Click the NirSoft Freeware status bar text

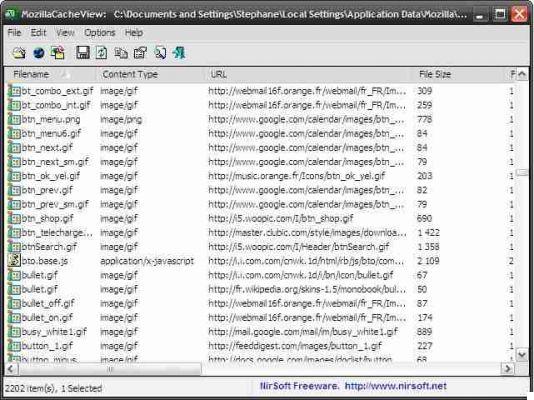coord(299,386)
